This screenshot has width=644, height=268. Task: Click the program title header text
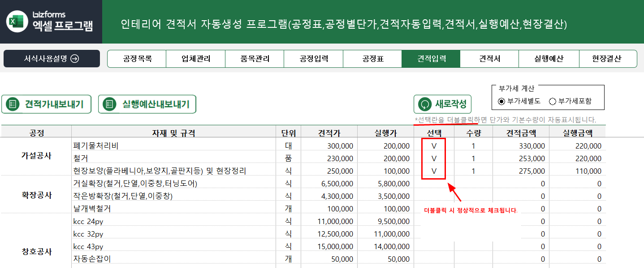click(x=344, y=24)
